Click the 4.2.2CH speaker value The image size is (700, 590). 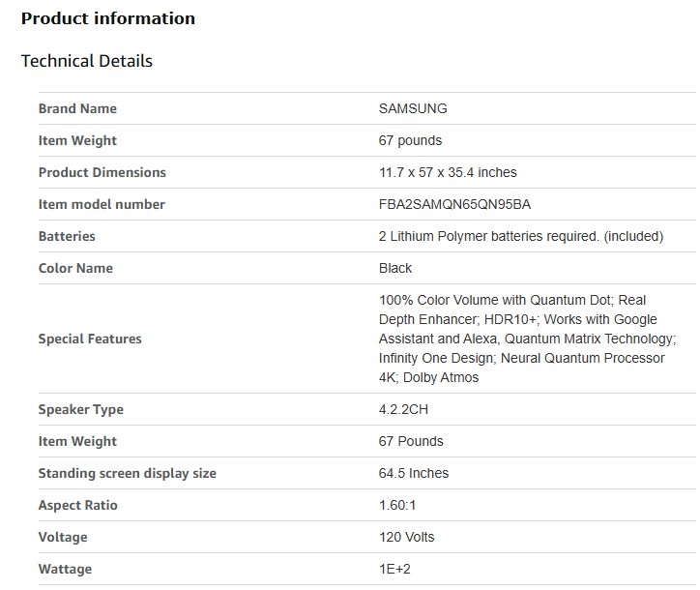pos(403,409)
